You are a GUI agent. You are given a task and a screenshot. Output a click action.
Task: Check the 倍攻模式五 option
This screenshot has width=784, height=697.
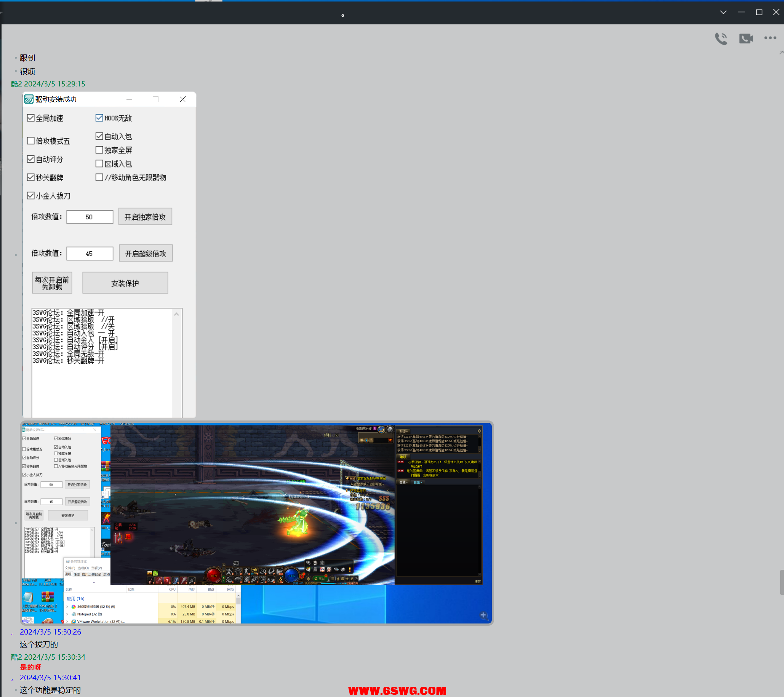click(31, 141)
